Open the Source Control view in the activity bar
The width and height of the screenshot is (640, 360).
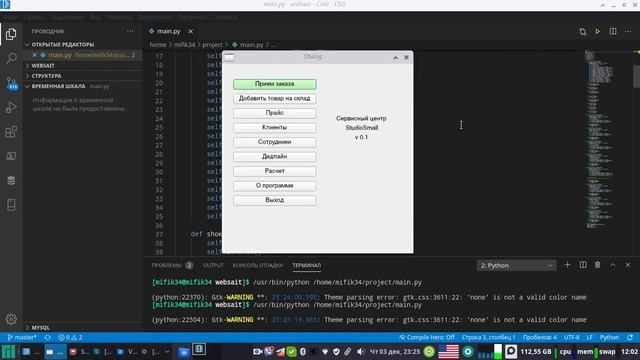11,83
